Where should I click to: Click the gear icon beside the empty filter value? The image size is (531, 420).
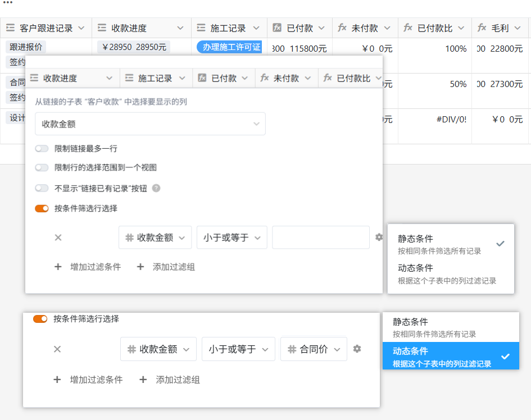click(x=379, y=238)
